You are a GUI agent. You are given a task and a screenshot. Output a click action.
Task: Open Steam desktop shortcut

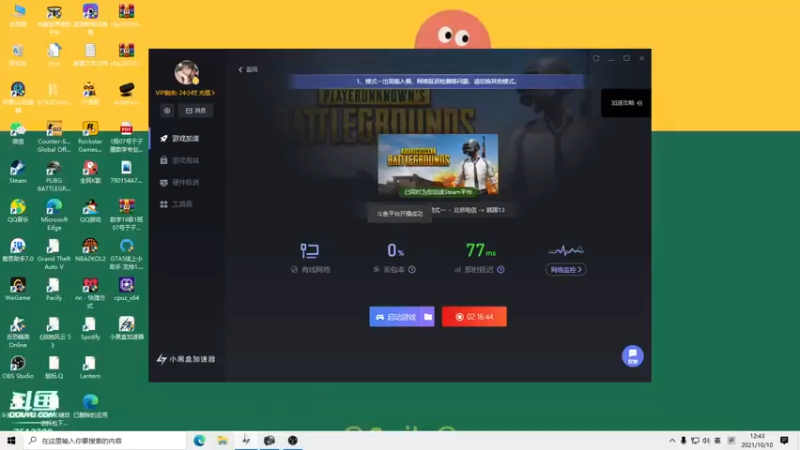(17, 172)
